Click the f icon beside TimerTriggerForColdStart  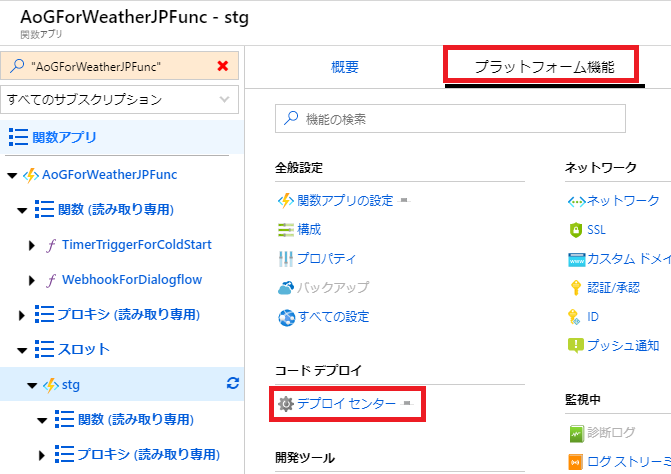click(51, 245)
